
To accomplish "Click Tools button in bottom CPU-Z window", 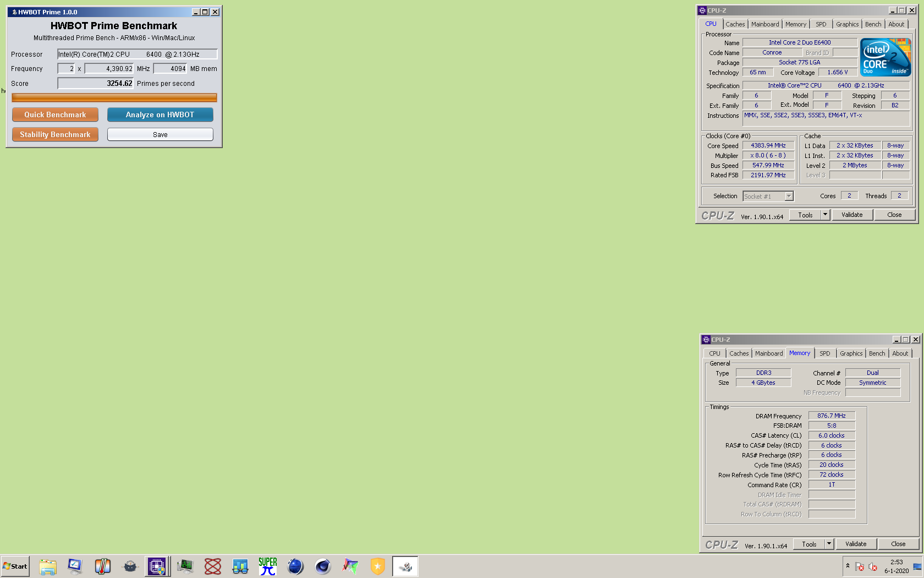I will [809, 544].
